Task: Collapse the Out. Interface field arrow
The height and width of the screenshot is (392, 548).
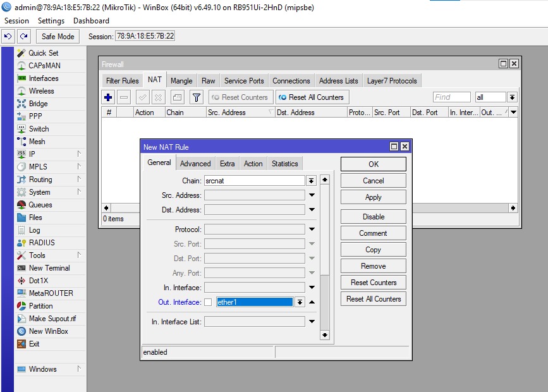Action: [x=312, y=302]
